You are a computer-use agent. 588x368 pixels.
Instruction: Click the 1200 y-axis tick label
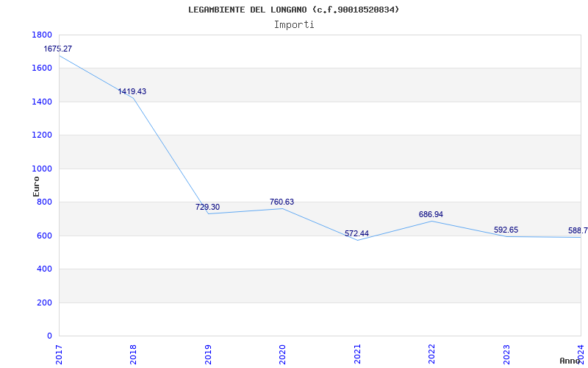42,135
